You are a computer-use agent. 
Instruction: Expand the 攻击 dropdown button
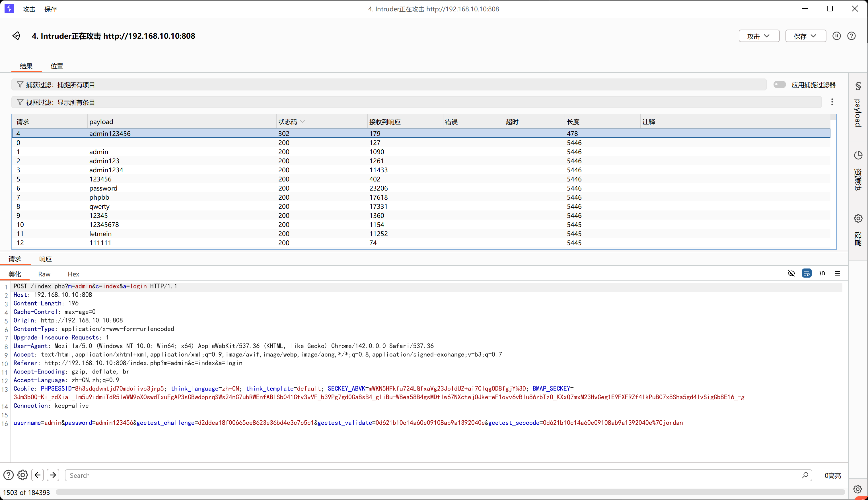tap(759, 36)
